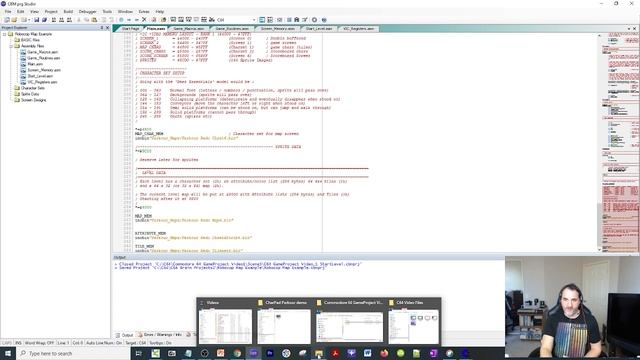Viewport: 640px width, 360px height.
Task: Open the Build menu
Action: pyautogui.click(x=68, y=11)
